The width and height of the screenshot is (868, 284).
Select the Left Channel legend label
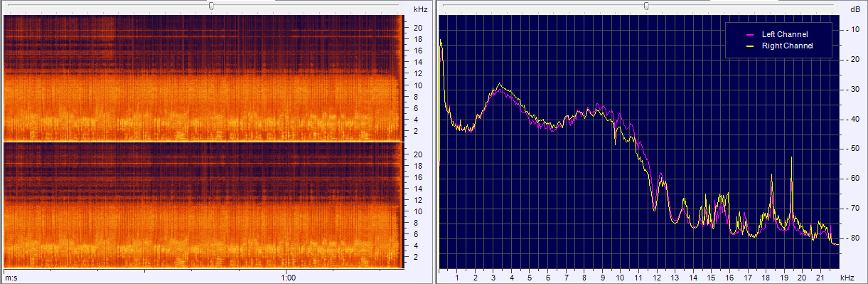pos(785,34)
